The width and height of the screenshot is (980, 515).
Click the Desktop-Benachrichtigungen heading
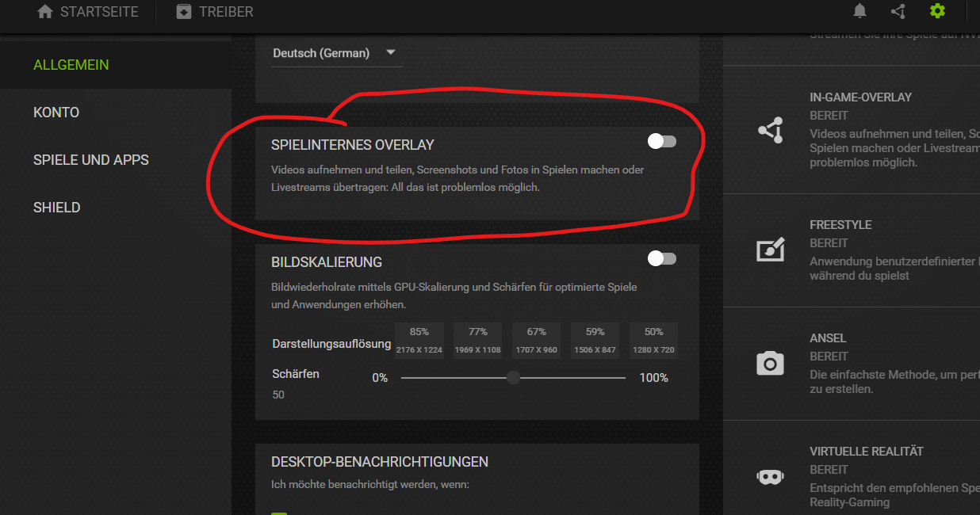[380, 462]
